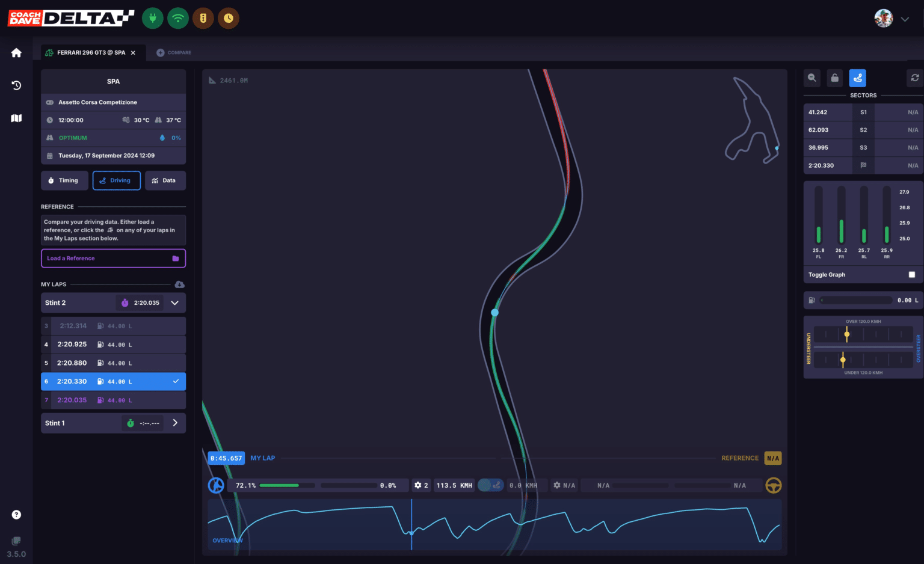Enable the Toggle Graph checkbox
924x564 pixels.
click(911, 275)
